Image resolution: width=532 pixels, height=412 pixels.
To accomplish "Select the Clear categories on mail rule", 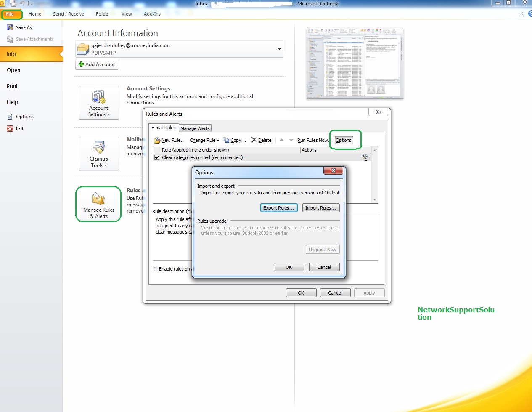I will (x=262, y=157).
